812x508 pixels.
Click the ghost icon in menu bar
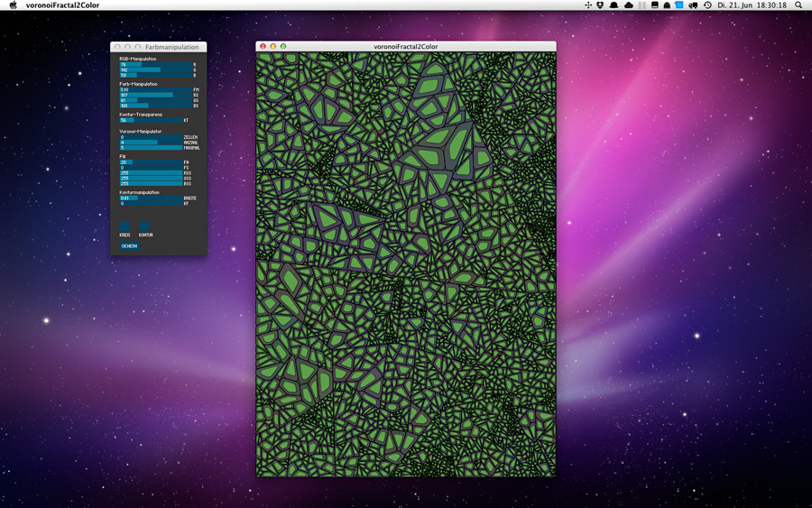pyautogui.click(x=667, y=5)
